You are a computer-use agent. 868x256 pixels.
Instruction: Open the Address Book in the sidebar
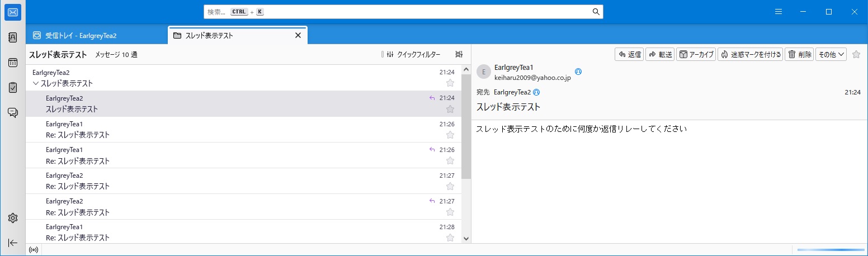[12, 37]
